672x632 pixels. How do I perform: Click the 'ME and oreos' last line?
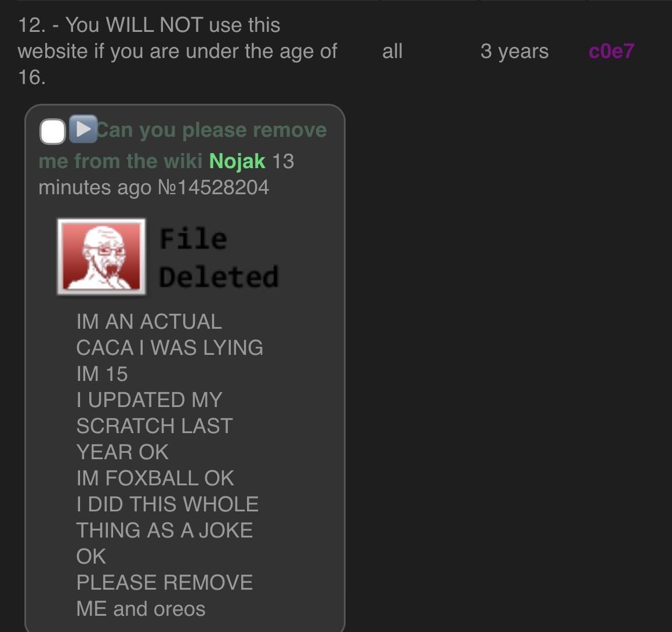point(140,609)
